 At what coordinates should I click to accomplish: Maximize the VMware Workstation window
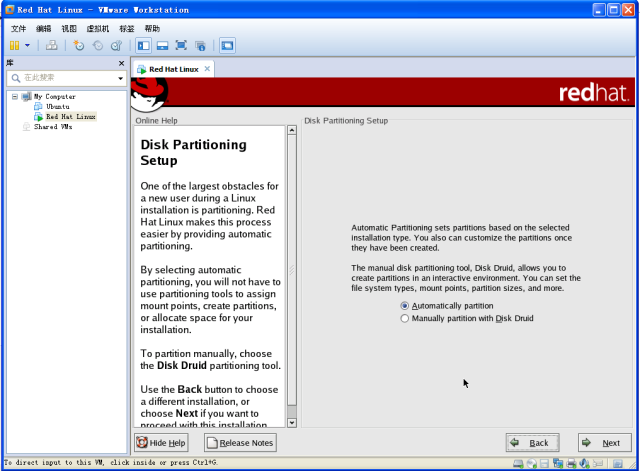pos(613,10)
